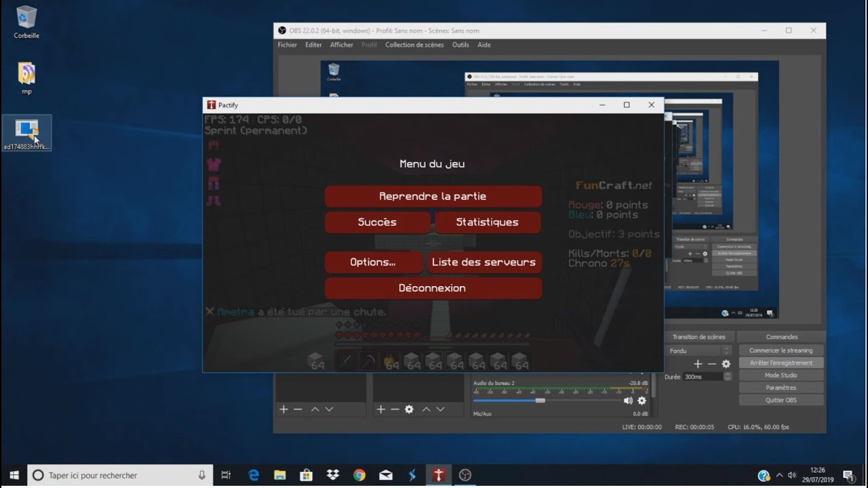This screenshot has width=868, height=488.
Task: Open the Editer menu in OBS
Action: (x=313, y=45)
